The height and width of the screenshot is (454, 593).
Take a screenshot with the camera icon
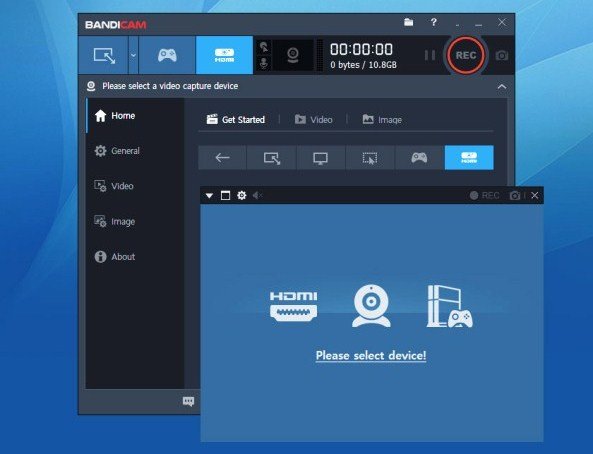tap(502, 56)
